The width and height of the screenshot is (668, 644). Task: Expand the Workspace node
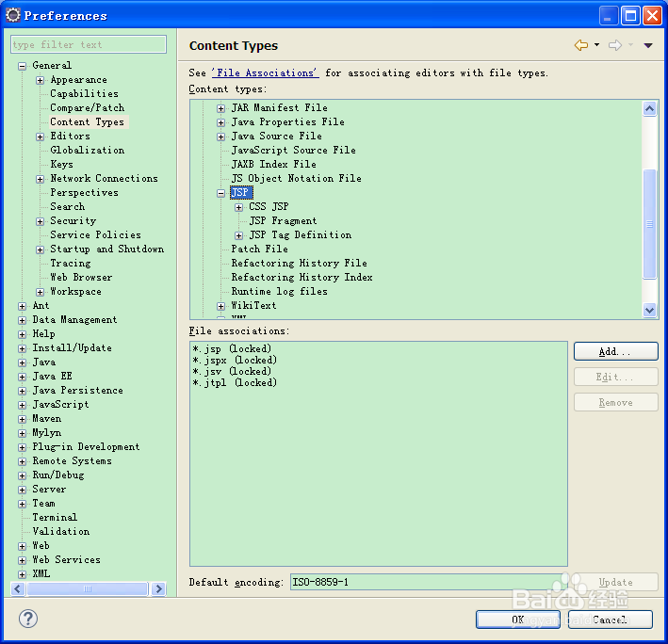coord(41,292)
